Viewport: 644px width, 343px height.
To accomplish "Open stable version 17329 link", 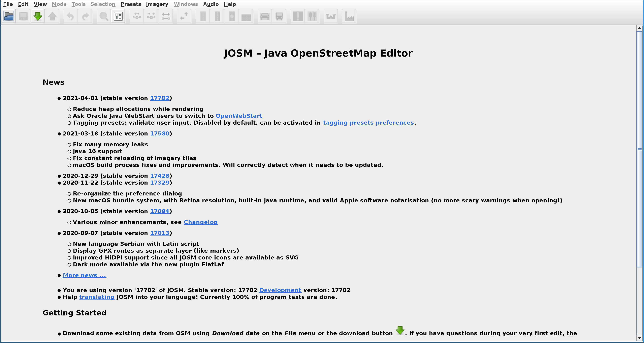I will click(160, 183).
